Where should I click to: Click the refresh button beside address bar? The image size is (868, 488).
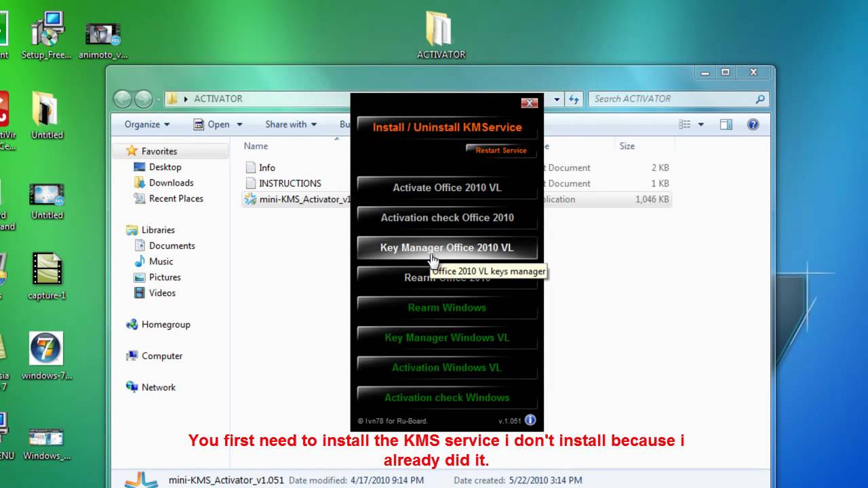coord(574,99)
